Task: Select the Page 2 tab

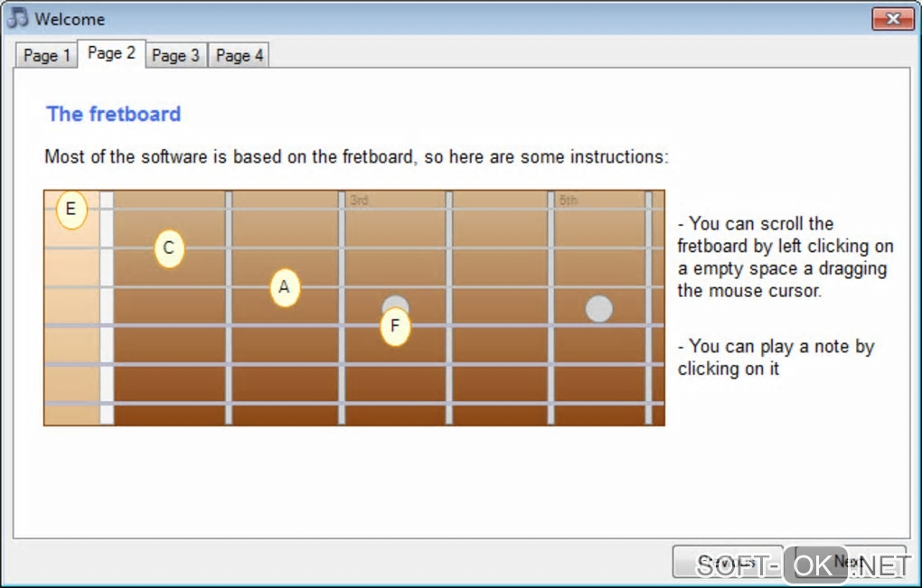Action: (x=111, y=53)
